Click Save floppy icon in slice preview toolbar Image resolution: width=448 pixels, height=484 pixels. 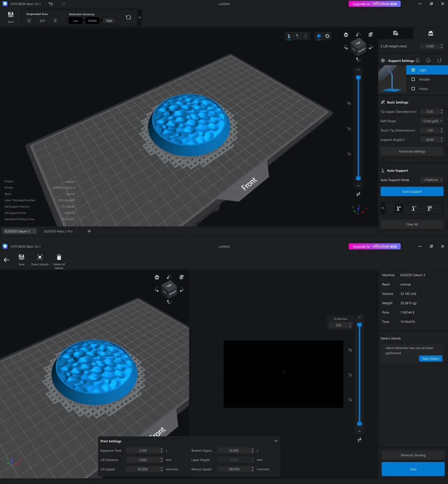coord(21,257)
